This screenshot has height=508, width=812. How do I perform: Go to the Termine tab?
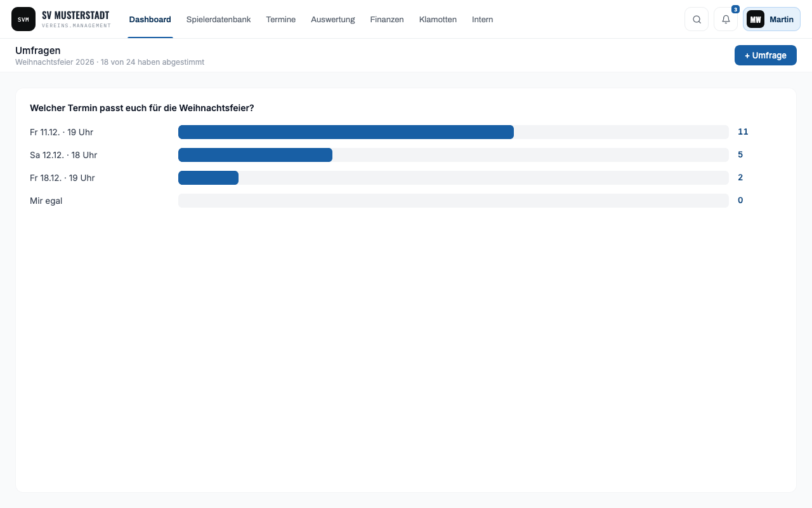click(281, 20)
